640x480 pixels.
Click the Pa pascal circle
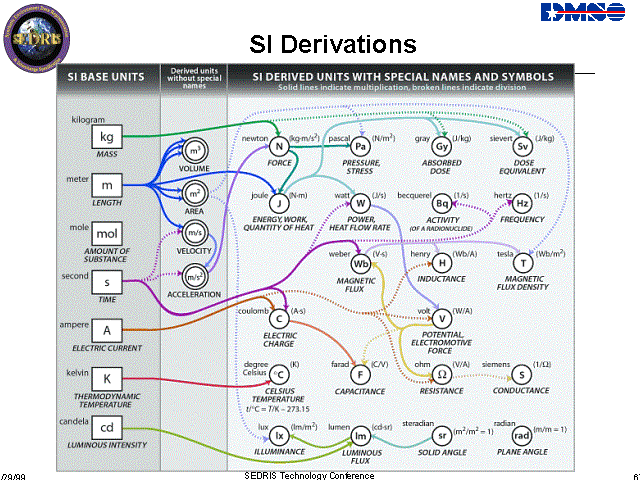click(x=360, y=146)
